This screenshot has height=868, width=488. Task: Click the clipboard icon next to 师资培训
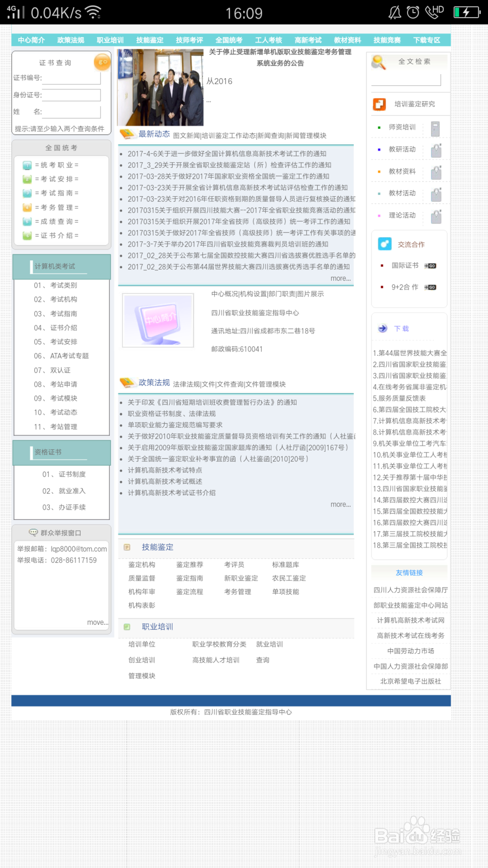(436, 128)
